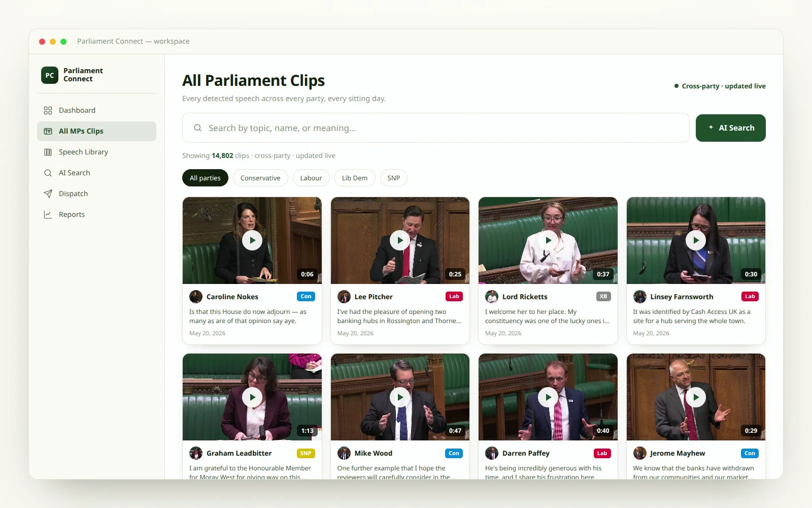
Task: Play Darren Paffey clip
Action: tap(548, 397)
